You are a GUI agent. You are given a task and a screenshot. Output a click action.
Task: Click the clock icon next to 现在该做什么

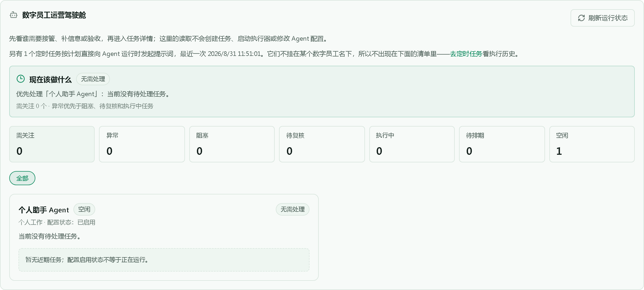[21, 79]
